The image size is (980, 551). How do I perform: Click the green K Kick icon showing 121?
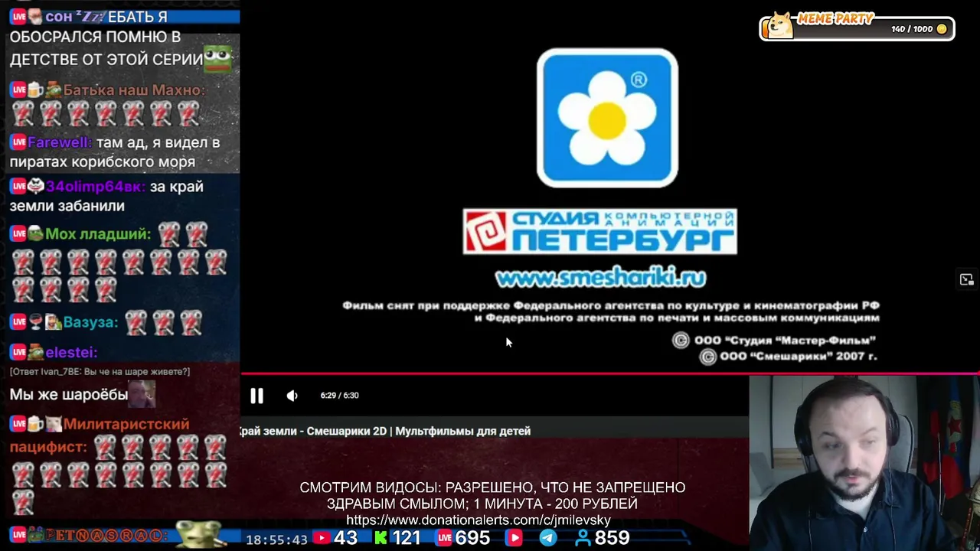tap(381, 538)
